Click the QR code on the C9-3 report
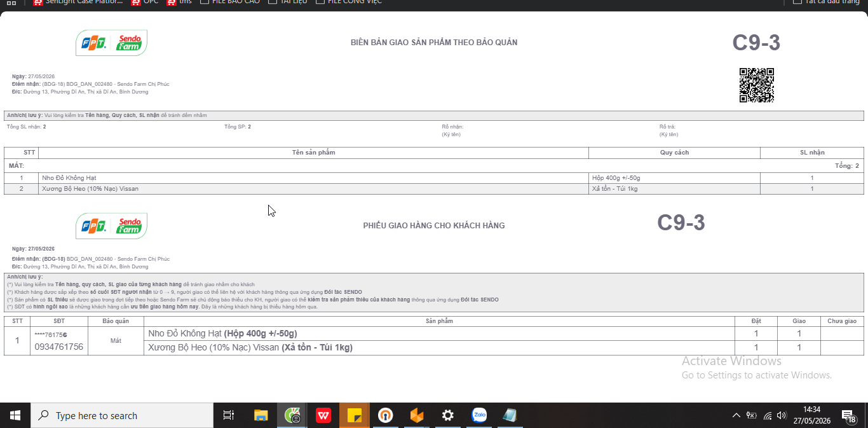Screen dimensions: 868x428 pyautogui.click(x=756, y=85)
